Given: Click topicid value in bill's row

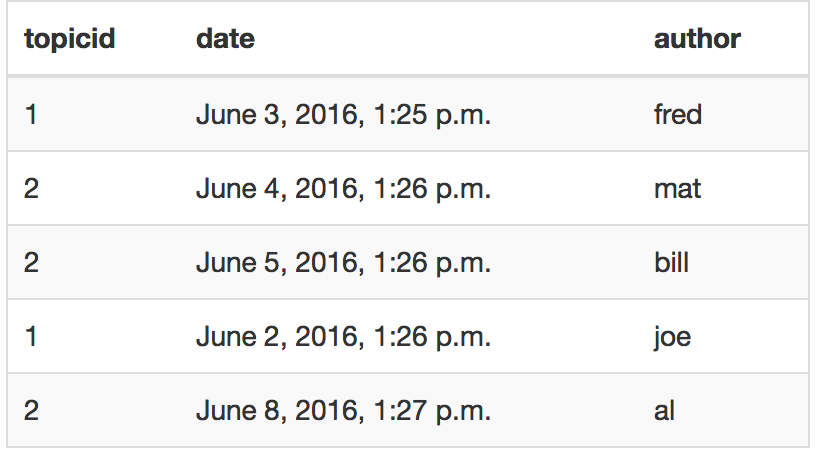Looking at the screenshot, I should (x=31, y=262).
